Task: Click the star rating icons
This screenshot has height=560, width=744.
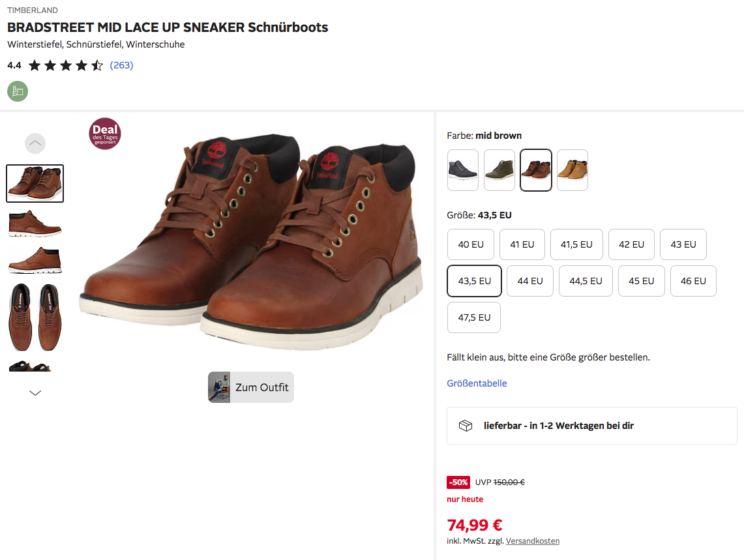Action: [66, 65]
